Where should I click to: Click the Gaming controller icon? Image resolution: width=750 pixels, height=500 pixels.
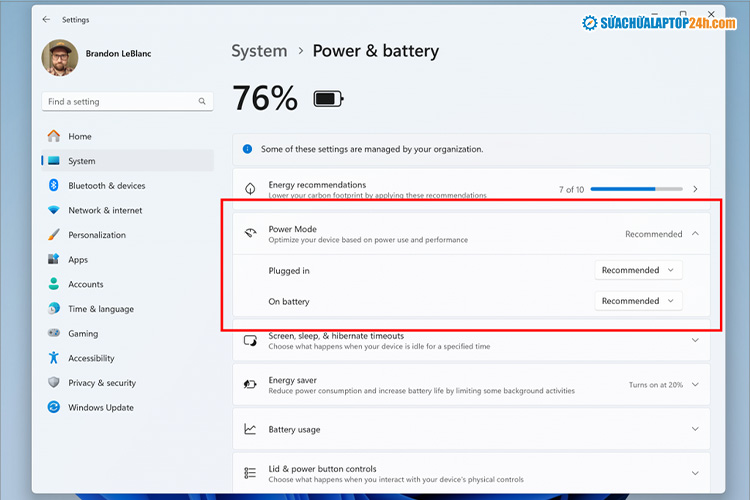tap(54, 334)
